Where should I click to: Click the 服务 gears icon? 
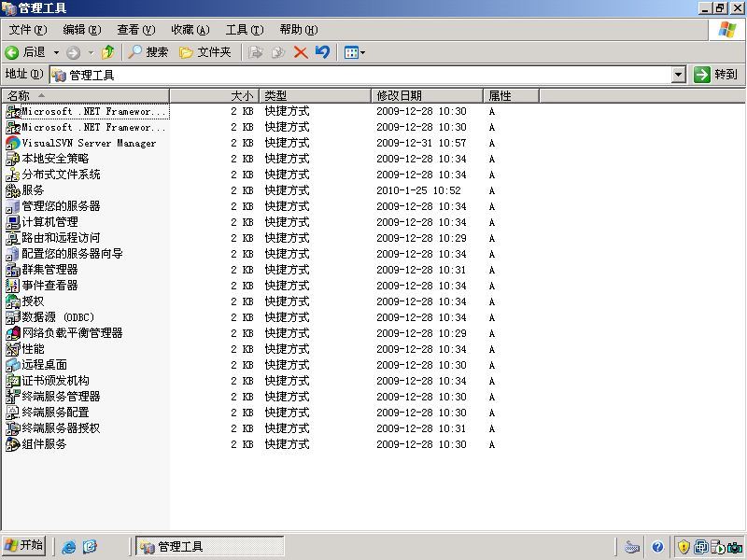click(x=12, y=190)
